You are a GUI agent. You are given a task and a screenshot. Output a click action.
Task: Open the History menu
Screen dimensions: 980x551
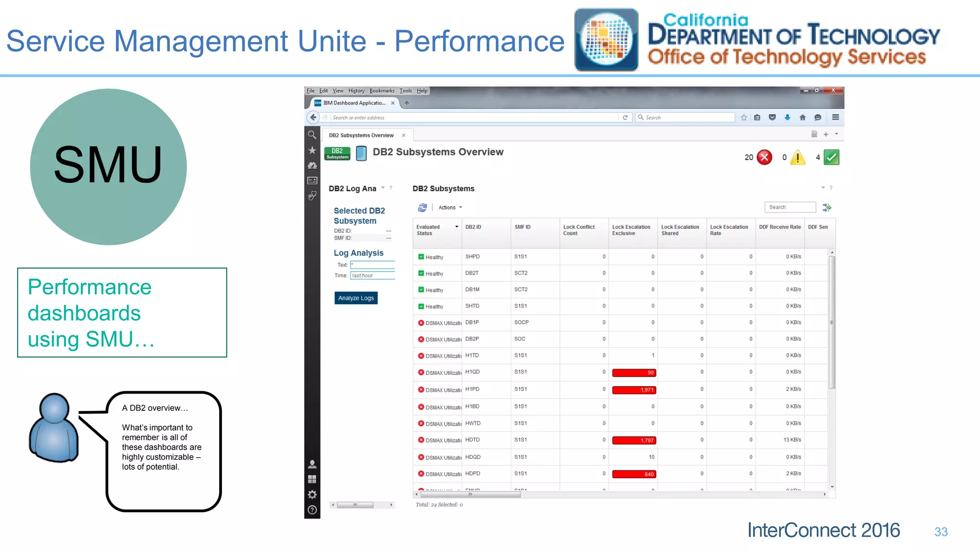point(356,91)
